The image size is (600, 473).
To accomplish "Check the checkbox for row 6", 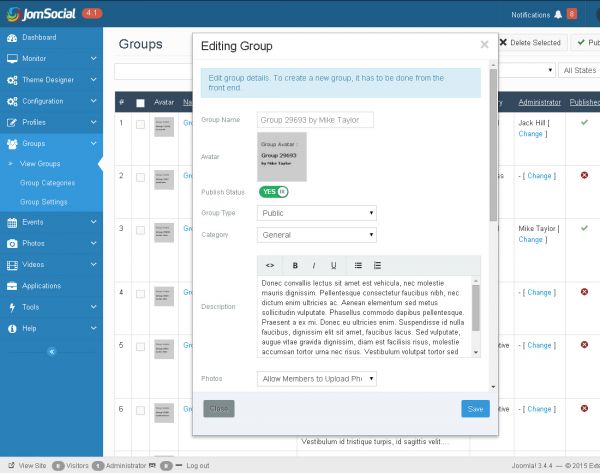I will pyautogui.click(x=140, y=411).
